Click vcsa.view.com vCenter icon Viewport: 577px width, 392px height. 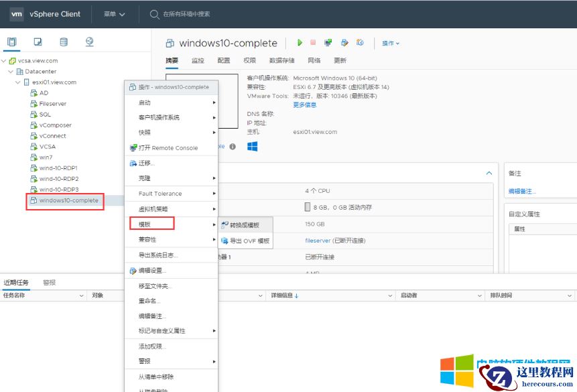[x=13, y=61]
